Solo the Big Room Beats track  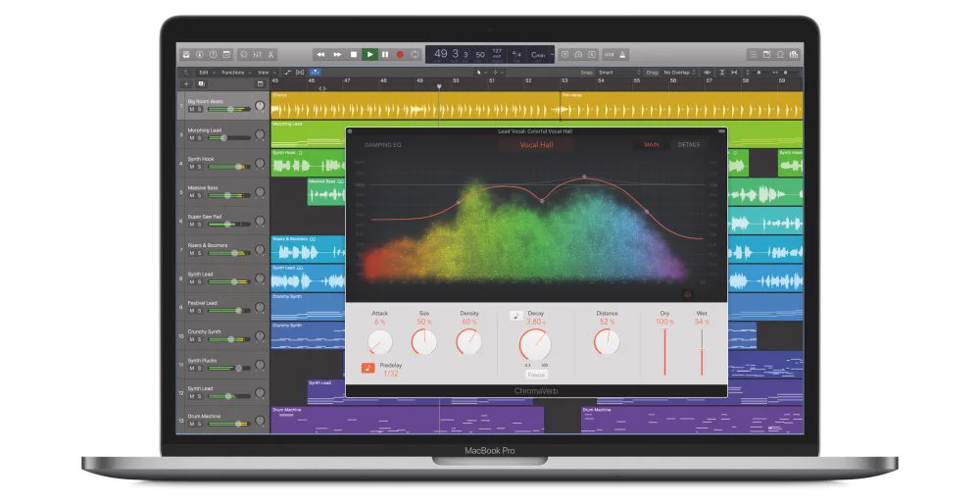coord(199,110)
